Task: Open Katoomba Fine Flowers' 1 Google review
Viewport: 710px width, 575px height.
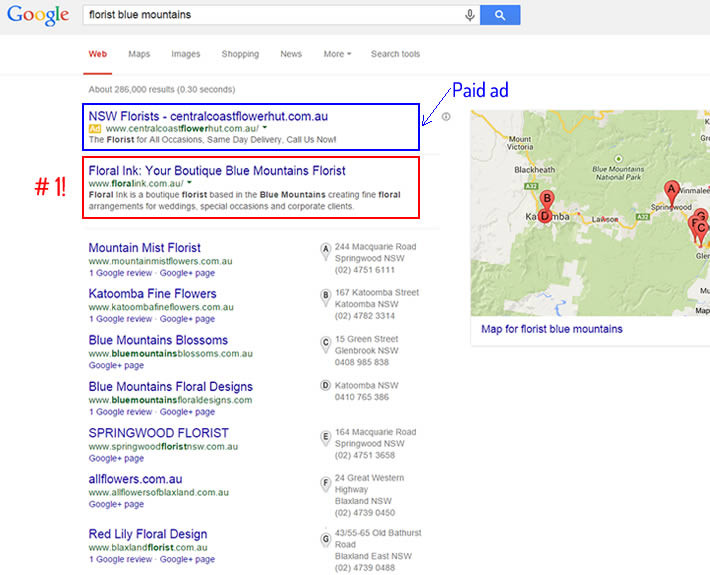Action: [120, 319]
